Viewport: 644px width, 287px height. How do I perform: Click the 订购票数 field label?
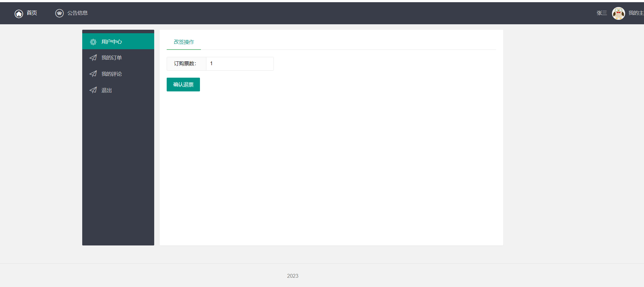click(x=185, y=64)
